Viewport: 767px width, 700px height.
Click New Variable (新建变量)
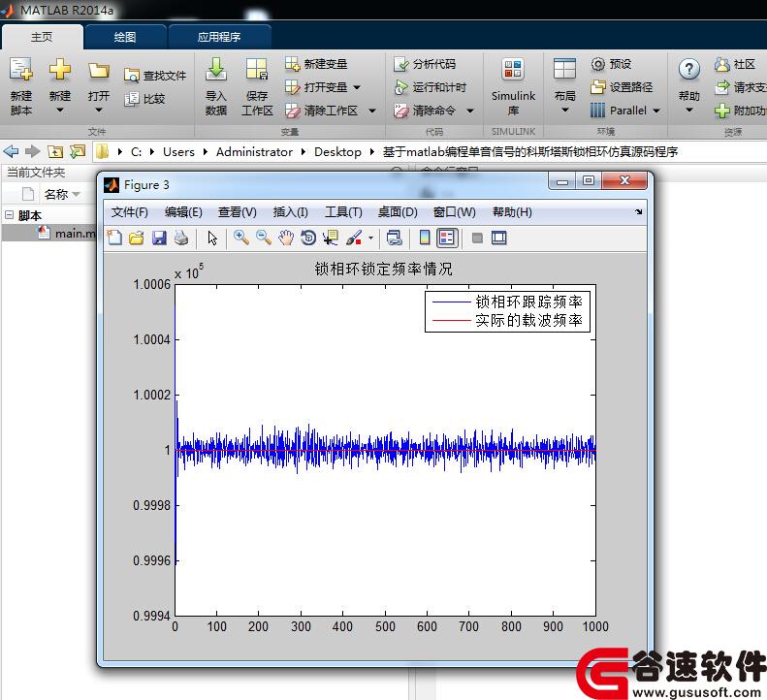pyautogui.click(x=316, y=64)
